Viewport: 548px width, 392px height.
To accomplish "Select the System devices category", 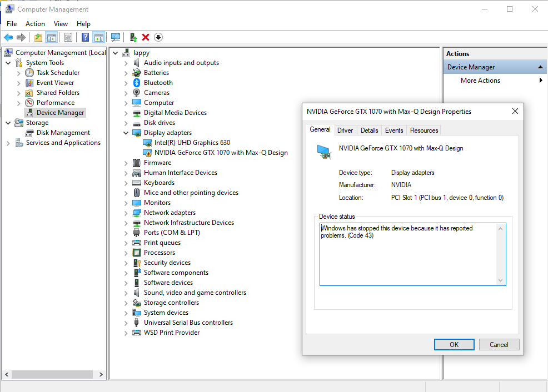I will click(x=166, y=313).
